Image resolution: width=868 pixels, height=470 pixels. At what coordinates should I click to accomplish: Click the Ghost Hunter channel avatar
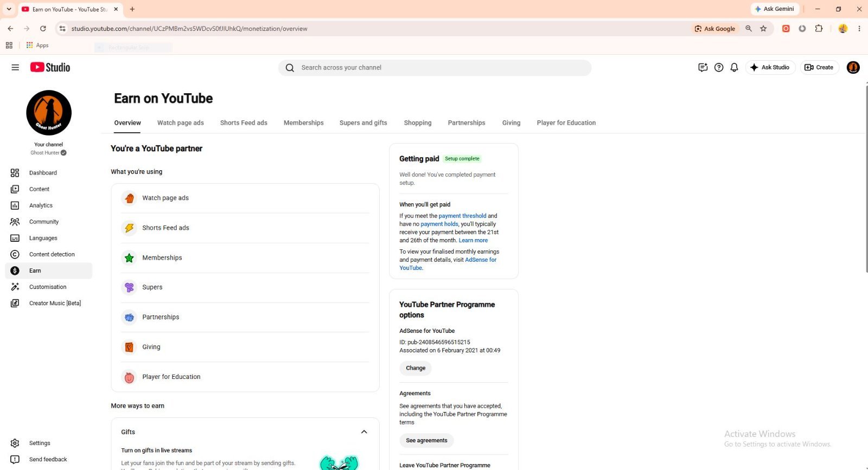click(49, 113)
